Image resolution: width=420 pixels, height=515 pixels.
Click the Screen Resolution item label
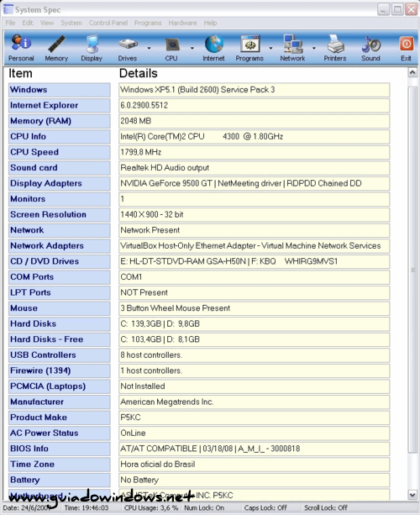tap(60, 215)
